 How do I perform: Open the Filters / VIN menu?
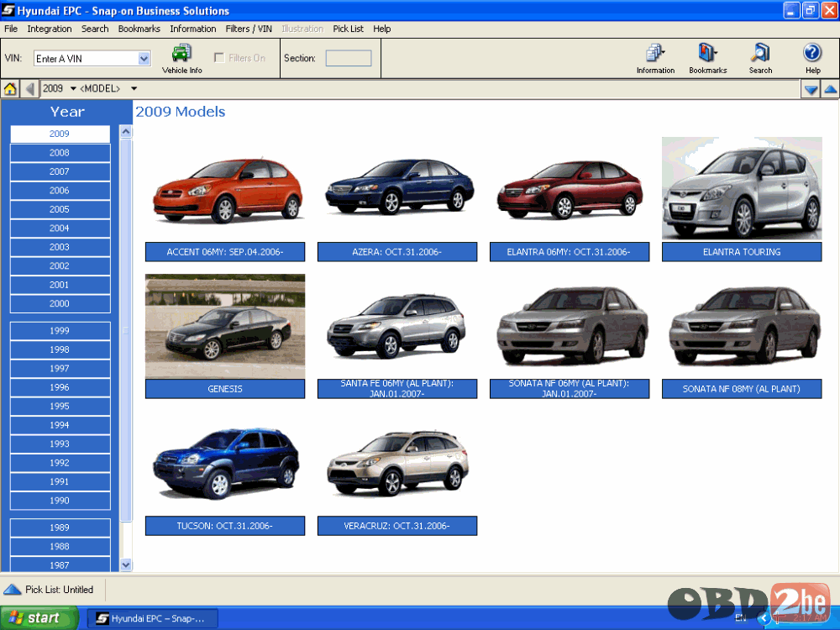click(249, 29)
